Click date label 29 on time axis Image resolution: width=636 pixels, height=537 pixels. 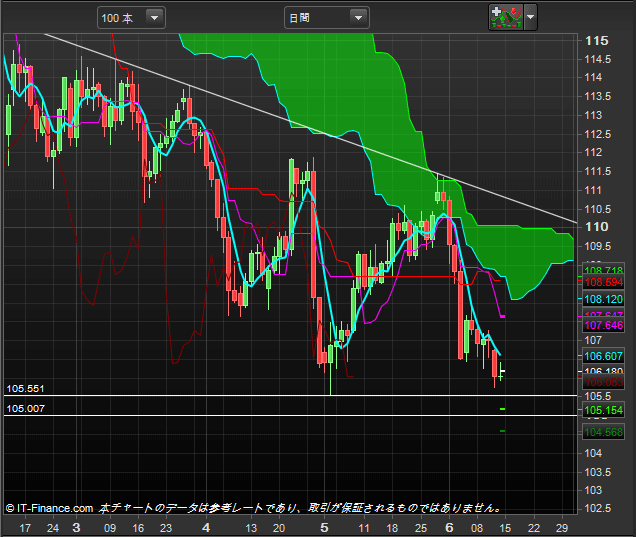pyautogui.click(x=562, y=528)
